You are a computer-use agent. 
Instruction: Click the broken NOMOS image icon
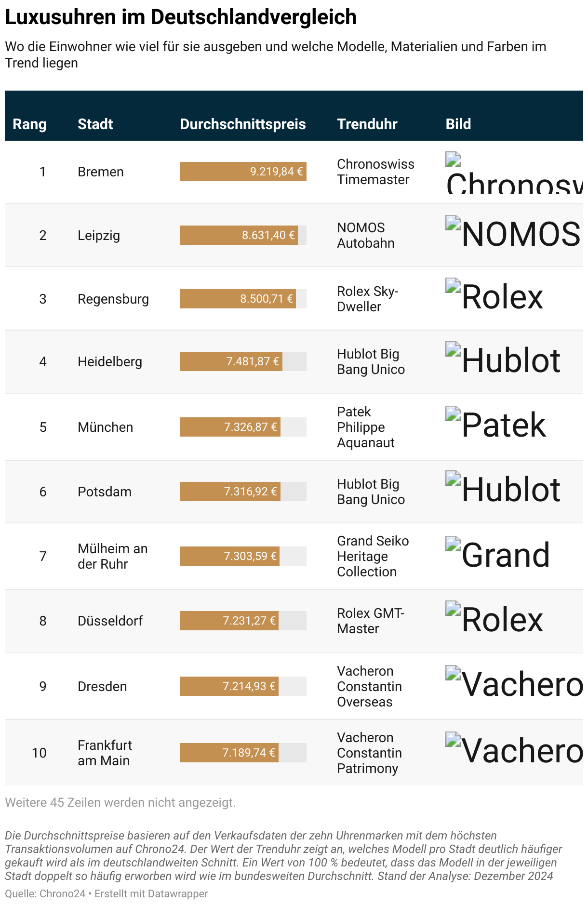click(453, 223)
